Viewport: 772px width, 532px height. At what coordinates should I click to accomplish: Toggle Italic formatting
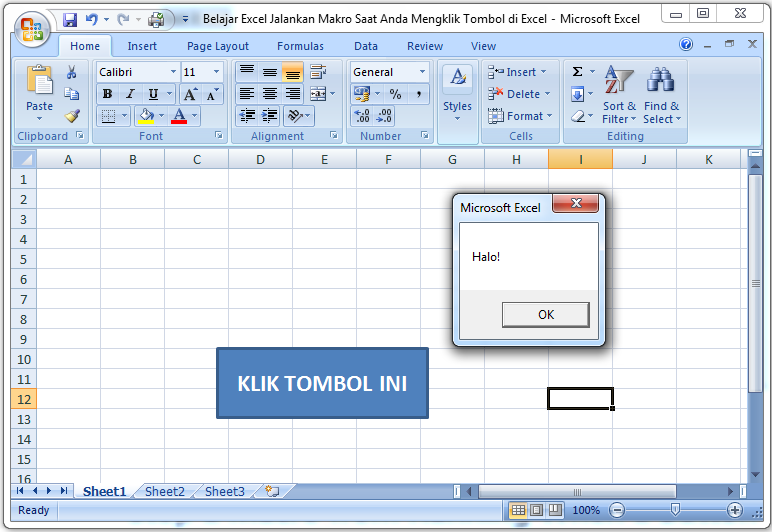click(x=130, y=94)
